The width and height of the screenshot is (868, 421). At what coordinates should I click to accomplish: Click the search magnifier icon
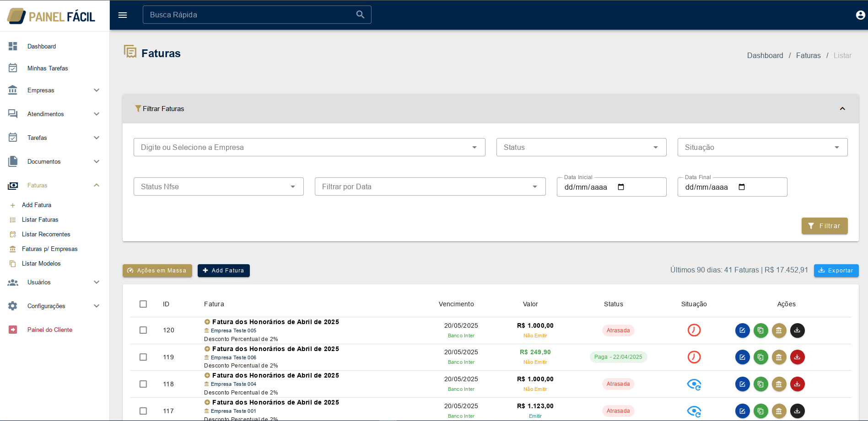point(360,15)
